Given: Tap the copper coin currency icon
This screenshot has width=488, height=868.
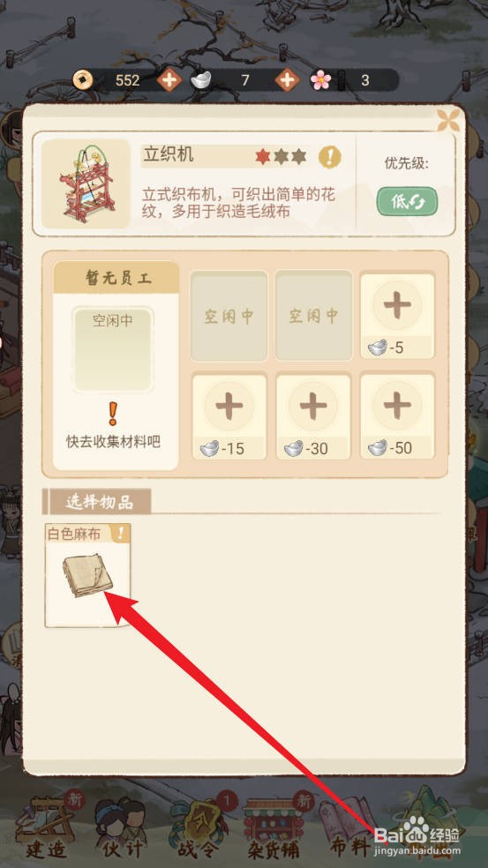Looking at the screenshot, I should (x=83, y=81).
